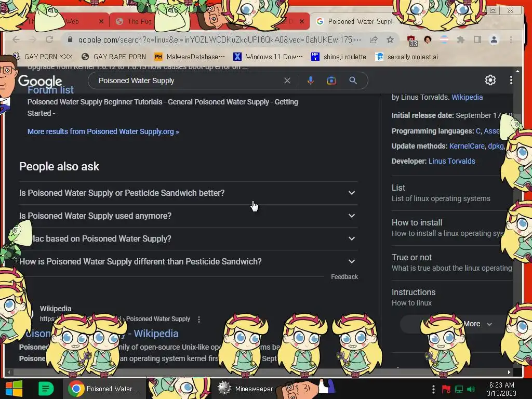Open the Wikipedia link in knowledge panel
532x399 pixels.
(467, 97)
